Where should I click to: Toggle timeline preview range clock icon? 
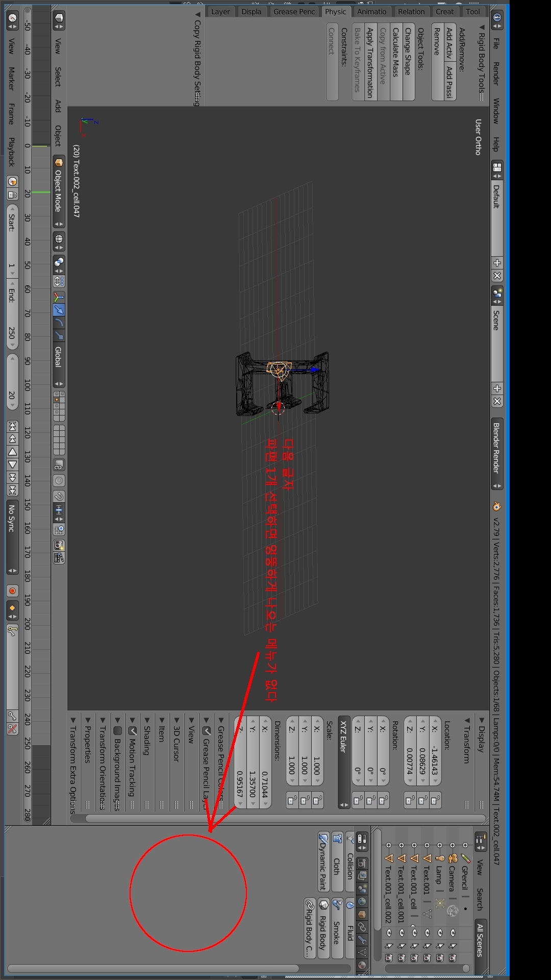pos(13,182)
